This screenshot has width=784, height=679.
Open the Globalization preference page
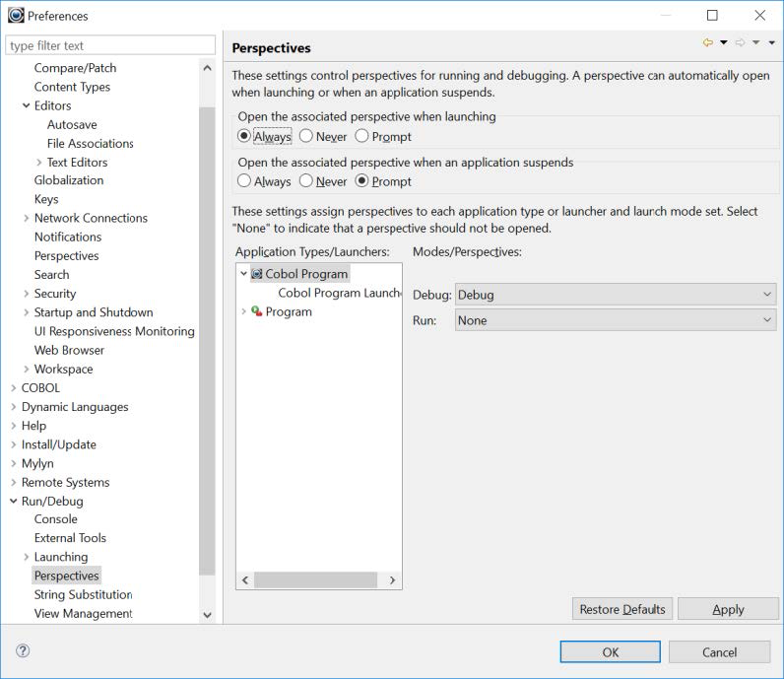[x=69, y=180]
